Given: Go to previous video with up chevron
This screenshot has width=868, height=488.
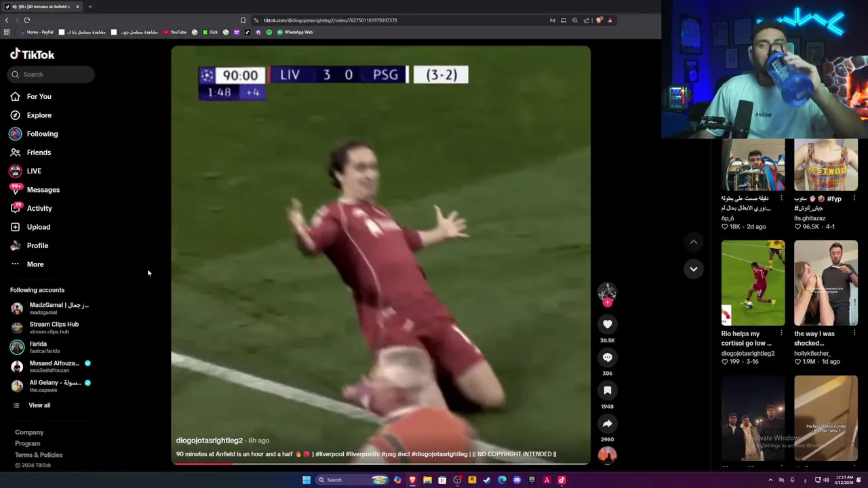Looking at the screenshot, I should tap(693, 242).
